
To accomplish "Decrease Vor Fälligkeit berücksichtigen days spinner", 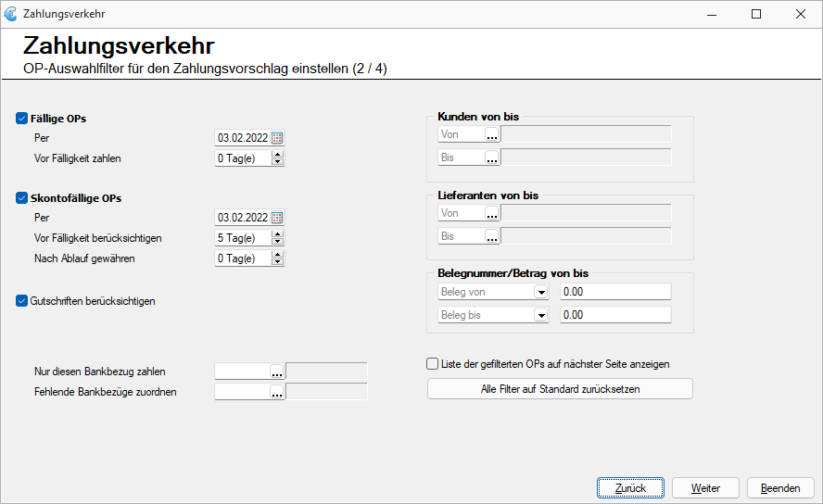I will pyautogui.click(x=278, y=241).
